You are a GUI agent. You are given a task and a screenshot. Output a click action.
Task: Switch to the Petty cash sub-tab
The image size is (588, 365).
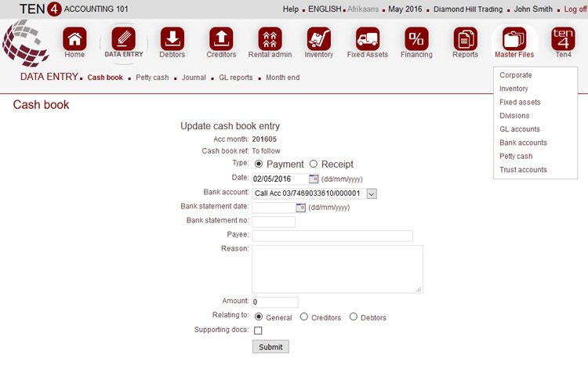point(152,78)
